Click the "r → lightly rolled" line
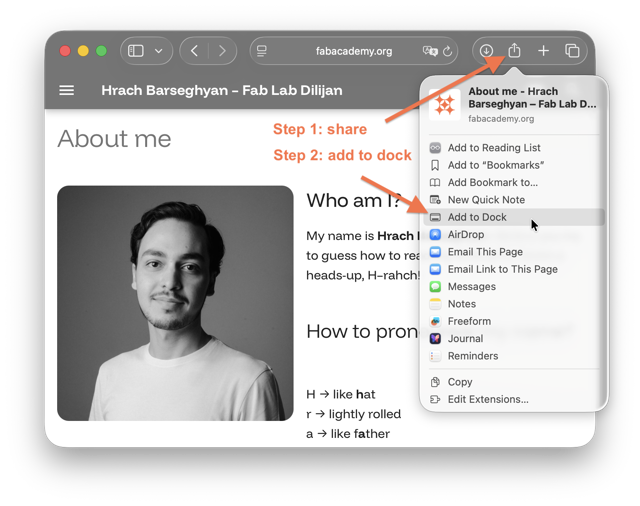The width and height of the screenshot is (640, 506). tap(353, 414)
